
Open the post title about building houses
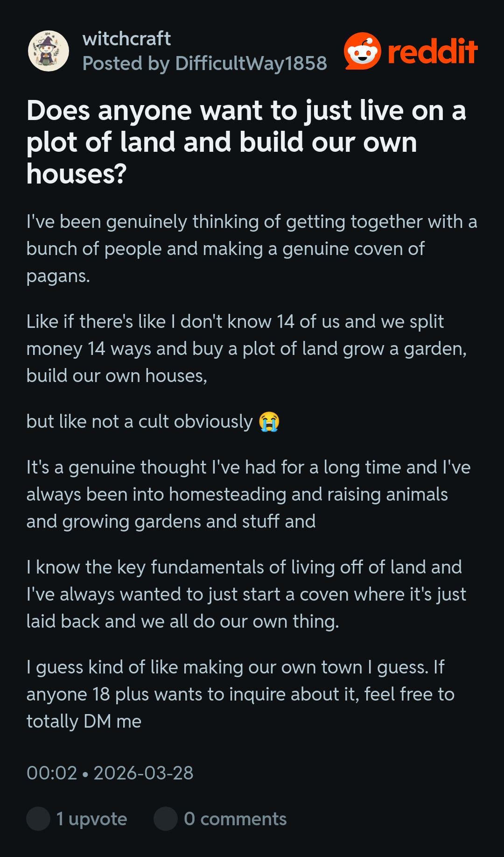pos(246,142)
